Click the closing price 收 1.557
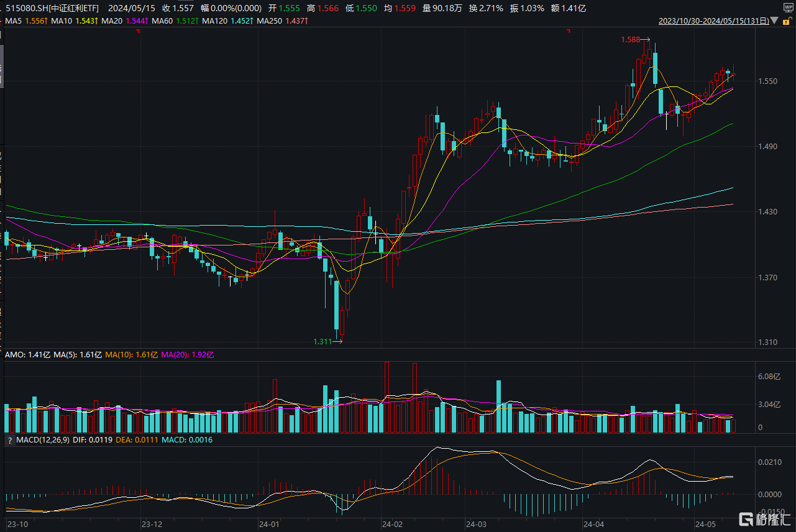796x532 pixels. pyautogui.click(x=178, y=8)
